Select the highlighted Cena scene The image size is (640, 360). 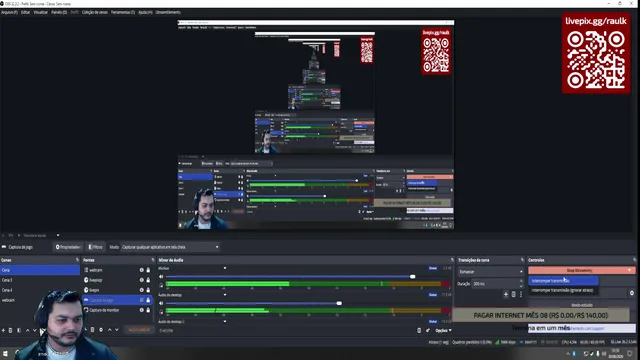[x=40, y=270]
